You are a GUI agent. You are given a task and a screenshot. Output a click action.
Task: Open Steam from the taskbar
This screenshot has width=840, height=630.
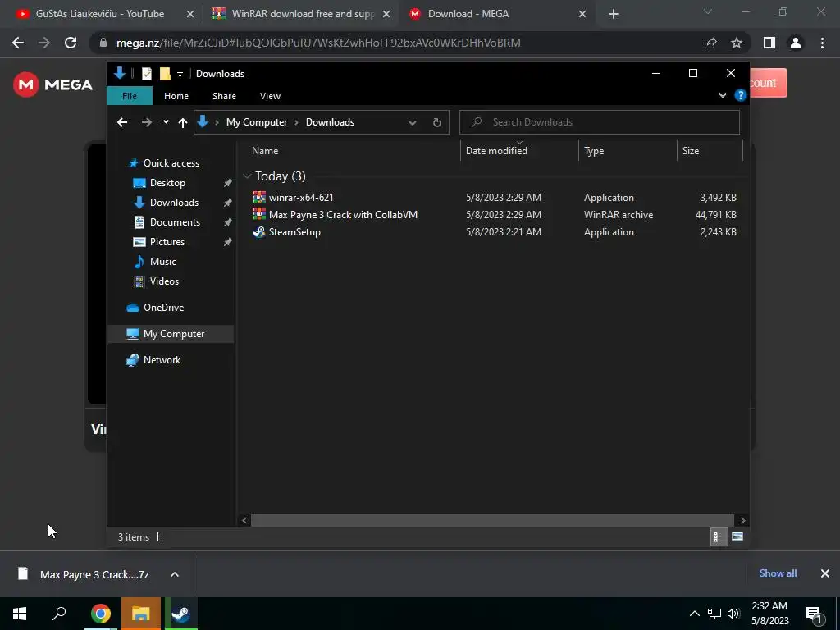click(x=181, y=614)
